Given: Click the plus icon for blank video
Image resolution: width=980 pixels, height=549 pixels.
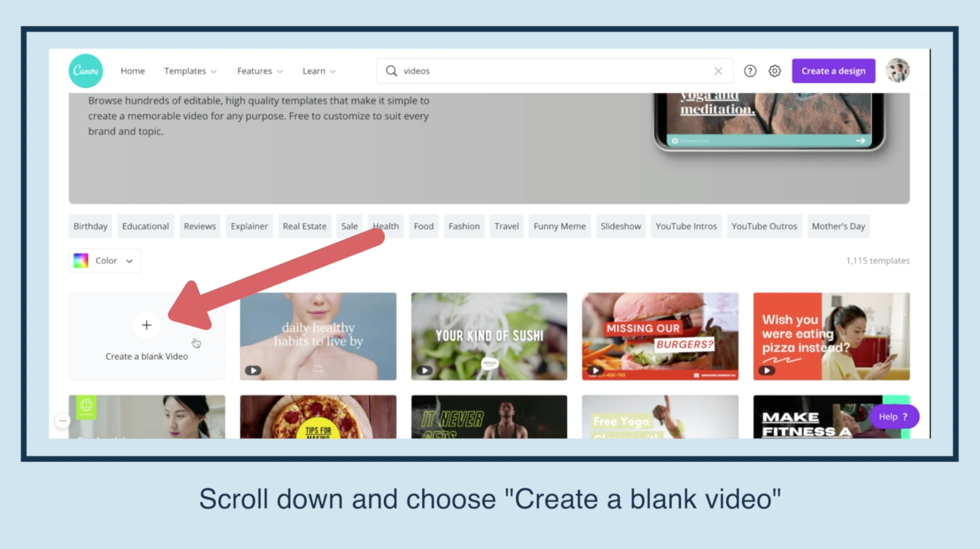Looking at the screenshot, I should pos(146,325).
